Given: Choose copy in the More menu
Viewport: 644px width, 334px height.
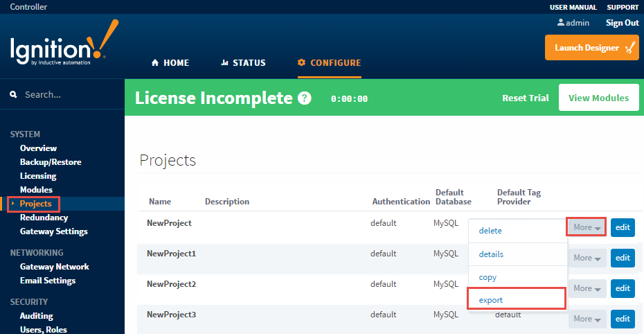Looking at the screenshot, I should click(488, 277).
